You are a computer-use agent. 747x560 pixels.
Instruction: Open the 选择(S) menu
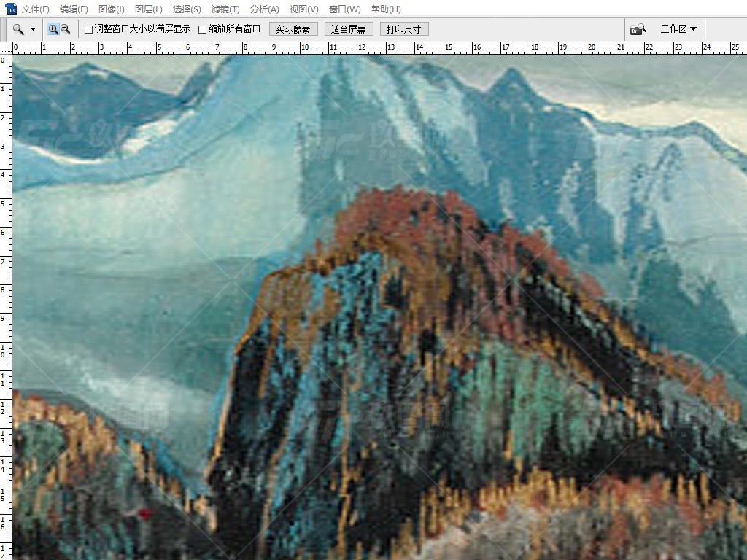[x=187, y=9]
